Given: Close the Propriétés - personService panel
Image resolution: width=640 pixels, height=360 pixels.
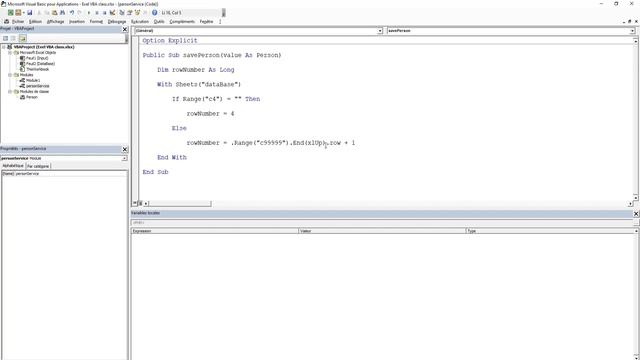Looking at the screenshot, I should [125, 149].
